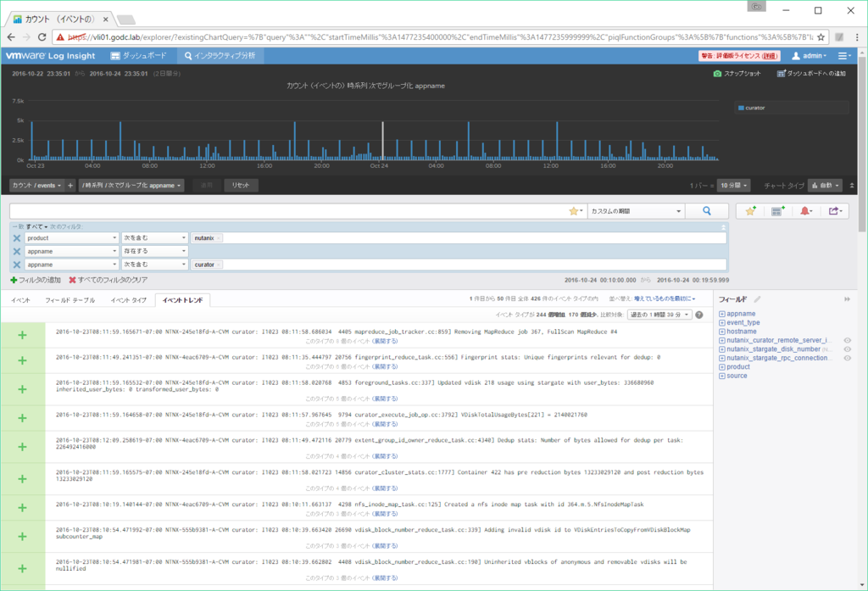Select the イベントトレンド tab

(x=183, y=300)
